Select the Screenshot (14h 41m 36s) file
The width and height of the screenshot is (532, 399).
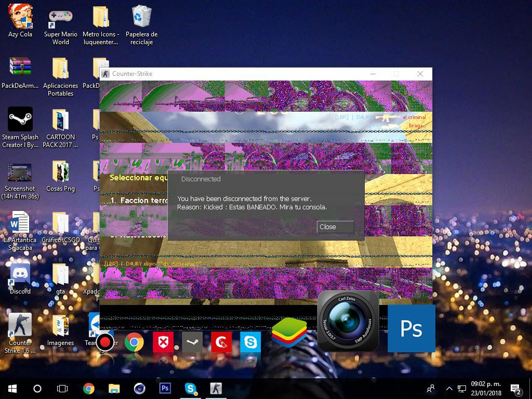(20, 181)
